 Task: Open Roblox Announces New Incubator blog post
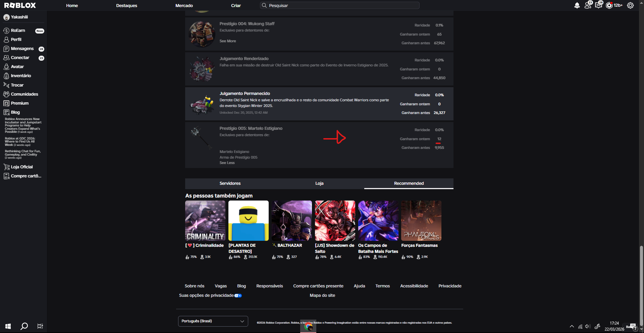click(x=23, y=125)
